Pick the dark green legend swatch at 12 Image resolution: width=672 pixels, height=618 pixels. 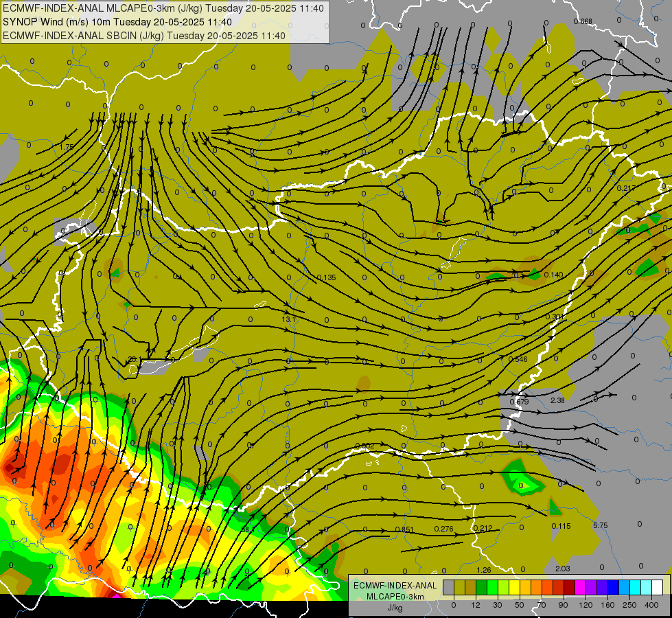[481, 587]
